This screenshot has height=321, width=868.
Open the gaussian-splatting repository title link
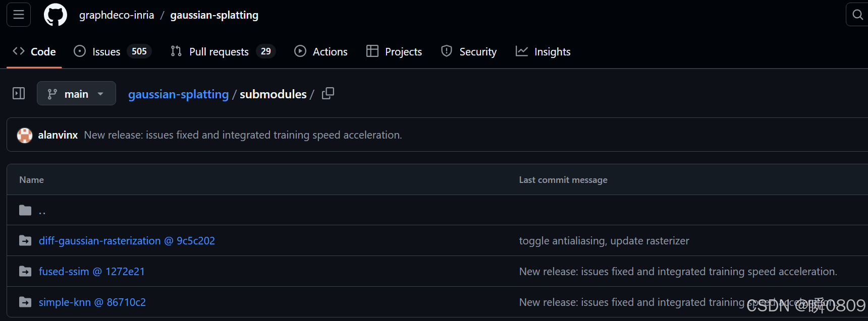214,15
